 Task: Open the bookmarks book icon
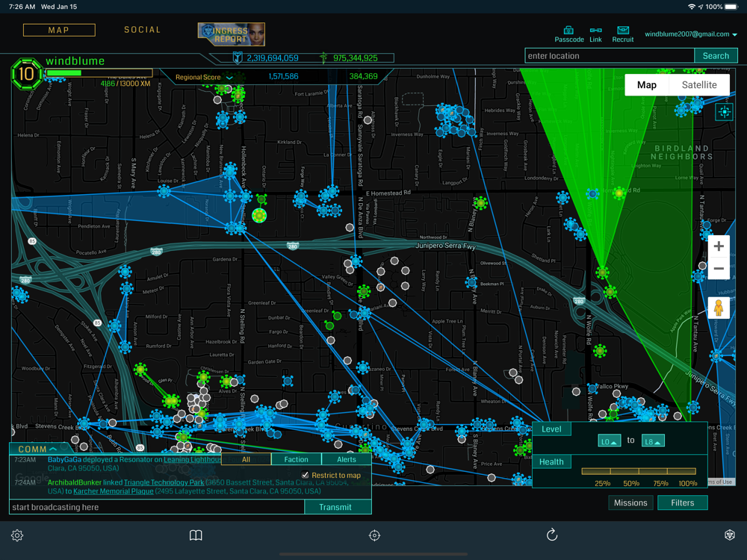(x=196, y=535)
